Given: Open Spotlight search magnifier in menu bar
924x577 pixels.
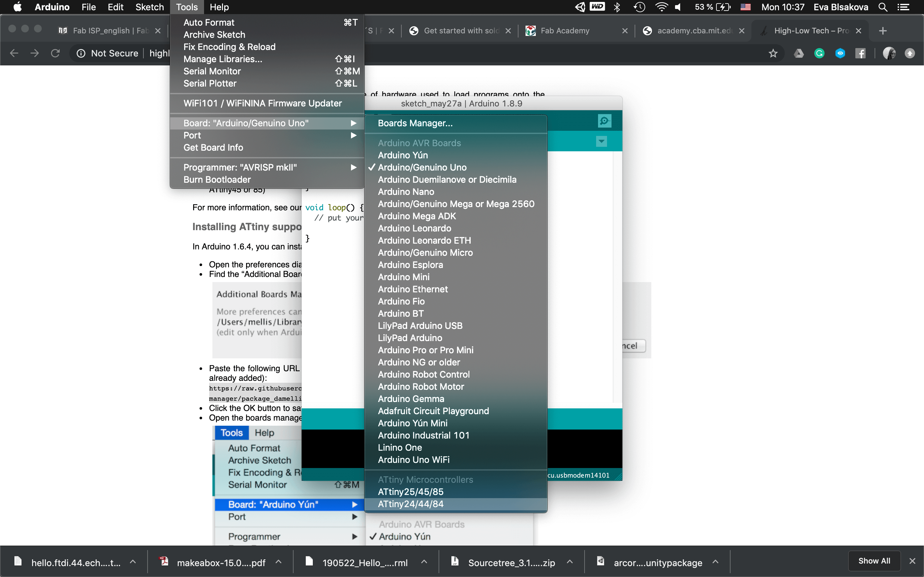Looking at the screenshot, I should pyautogui.click(x=883, y=7).
